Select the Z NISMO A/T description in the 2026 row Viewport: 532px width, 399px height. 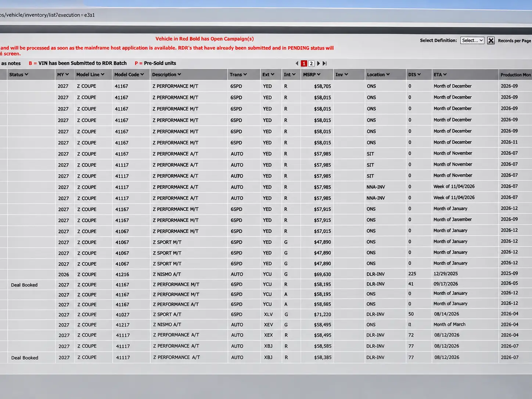[x=167, y=274]
